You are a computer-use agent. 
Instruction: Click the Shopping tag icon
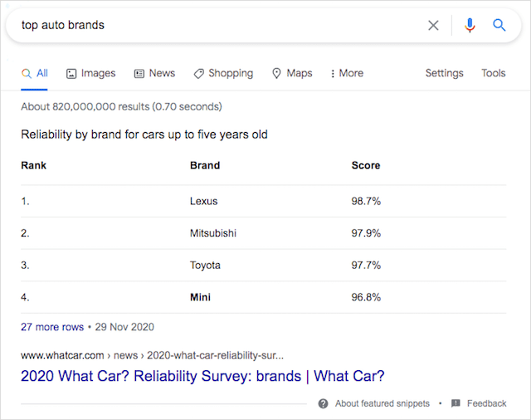point(199,74)
